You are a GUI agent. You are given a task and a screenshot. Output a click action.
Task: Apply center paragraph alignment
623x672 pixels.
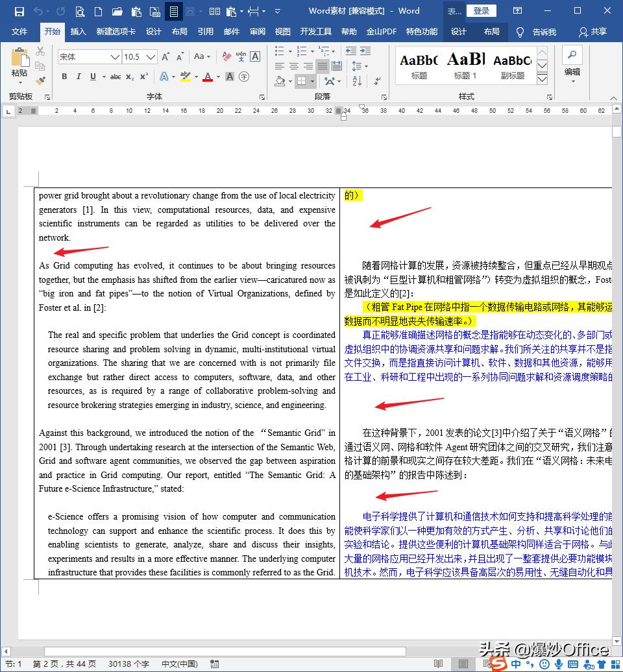(x=293, y=66)
